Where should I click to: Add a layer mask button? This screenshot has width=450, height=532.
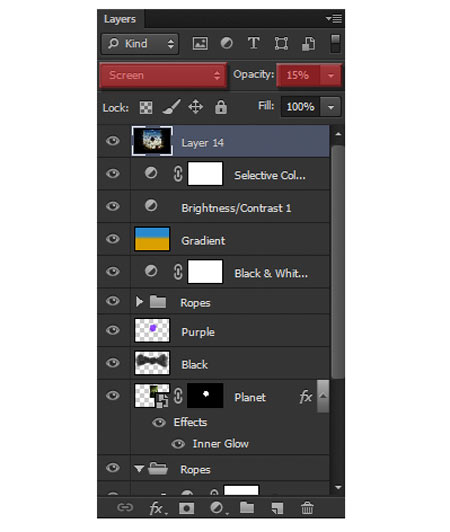point(186,508)
